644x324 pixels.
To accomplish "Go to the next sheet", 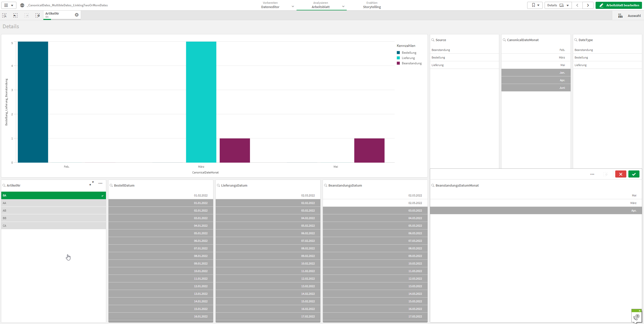I will pos(588,5).
